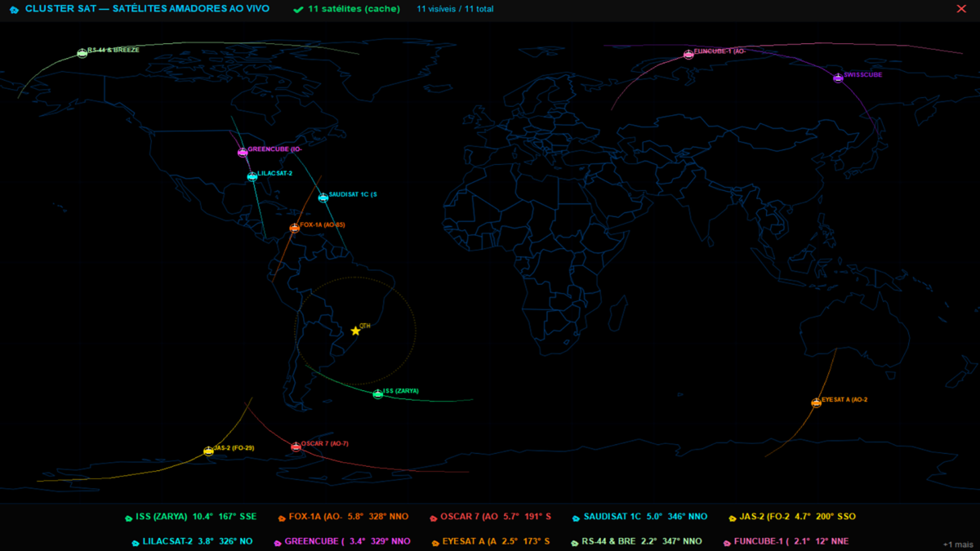Click the yellow QTH star marker
This screenshot has width=980, height=551.
355,331
